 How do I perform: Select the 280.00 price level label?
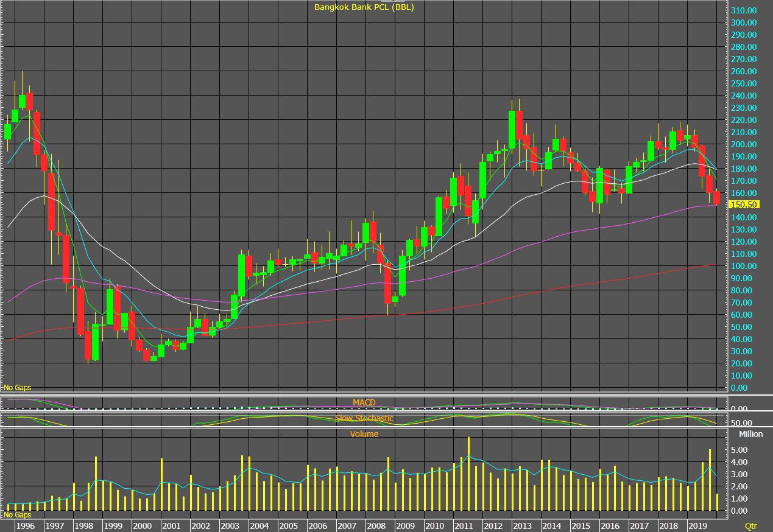(x=745, y=47)
